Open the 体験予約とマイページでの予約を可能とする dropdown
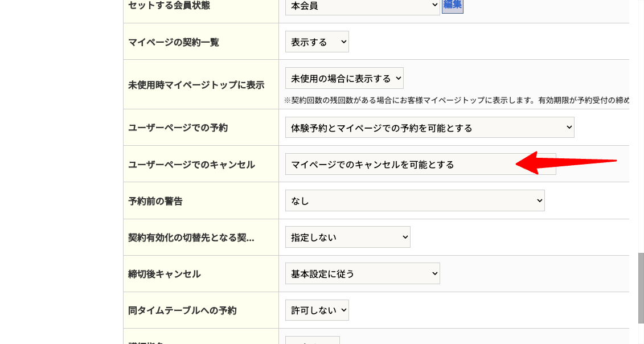The height and width of the screenshot is (344, 644). pyautogui.click(x=429, y=128)
